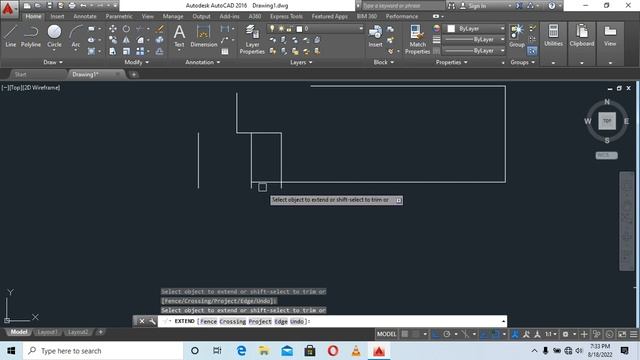Click the Windows search box in taskbar
Viewport: 640px width, 360px height.
pos(103,351)
